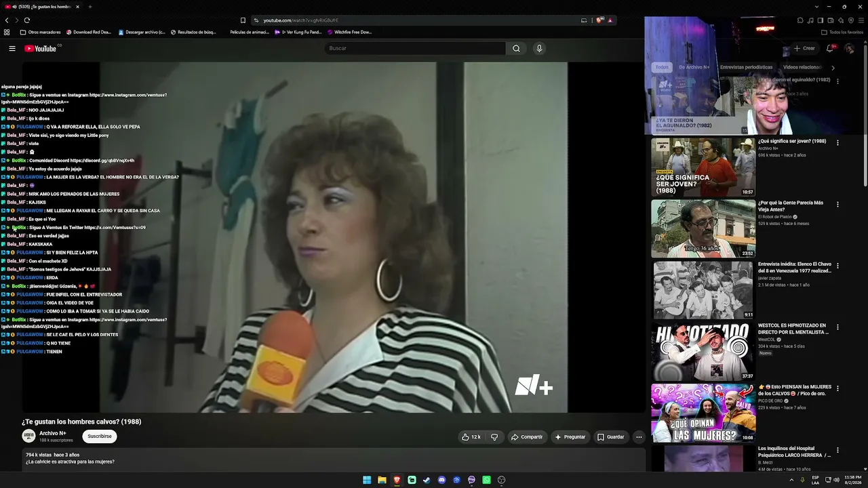This screenshot has height=488, width=868.
Task: Select the 'Entrevistas periodísticas' filter chip
Action: pyautogui.click(x=746, y=67)
